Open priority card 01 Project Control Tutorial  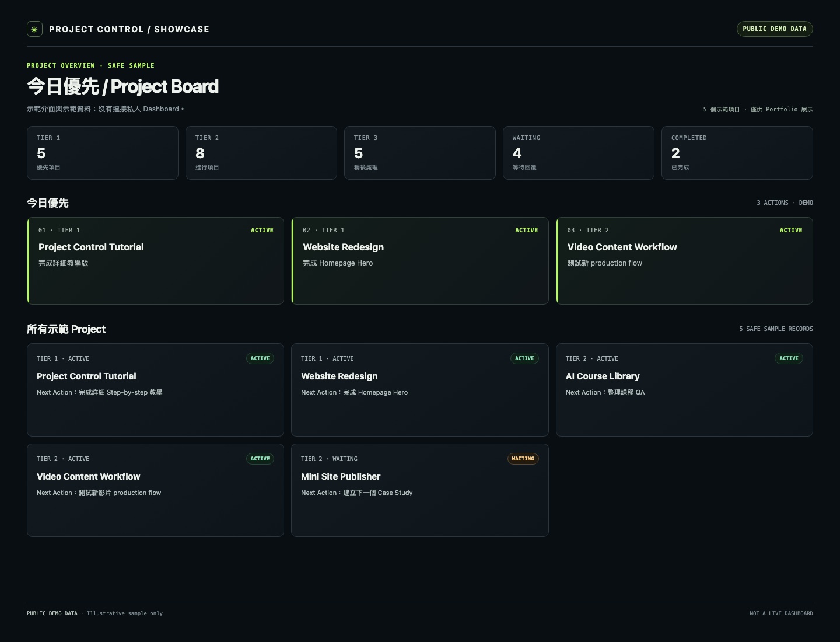pos(155,261)
